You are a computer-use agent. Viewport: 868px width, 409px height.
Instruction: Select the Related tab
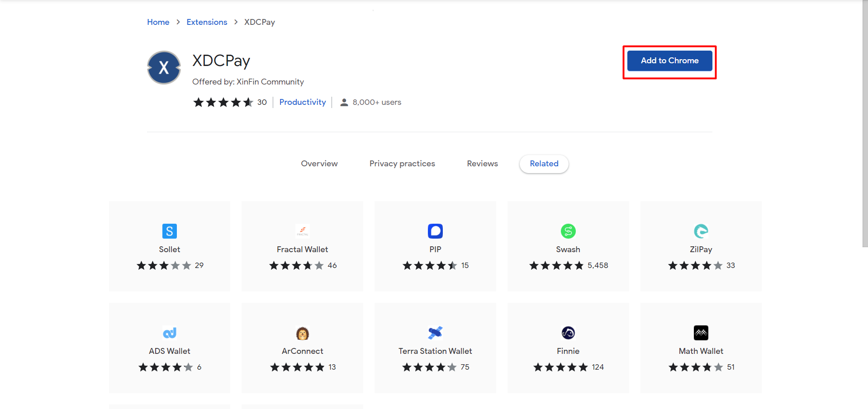544,164
